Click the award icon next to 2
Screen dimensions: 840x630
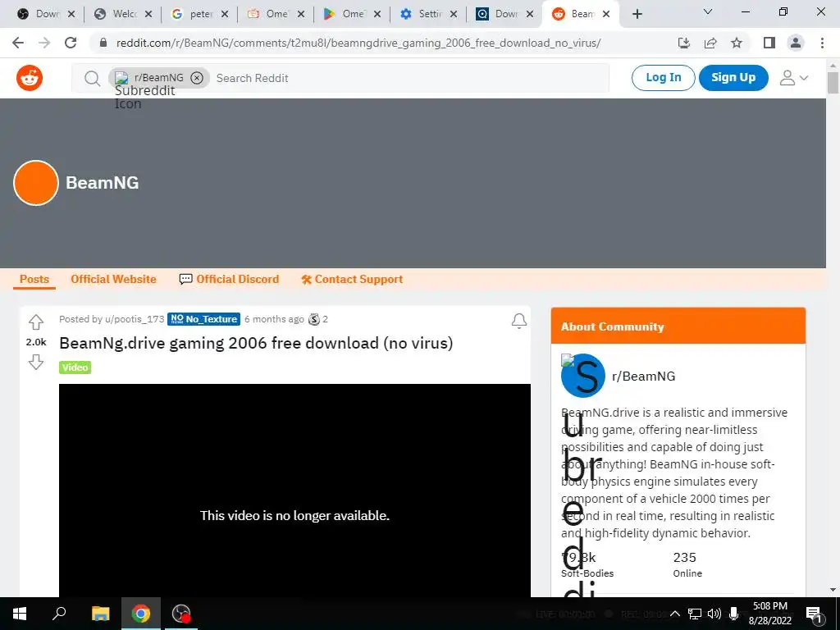pos(314,319)
